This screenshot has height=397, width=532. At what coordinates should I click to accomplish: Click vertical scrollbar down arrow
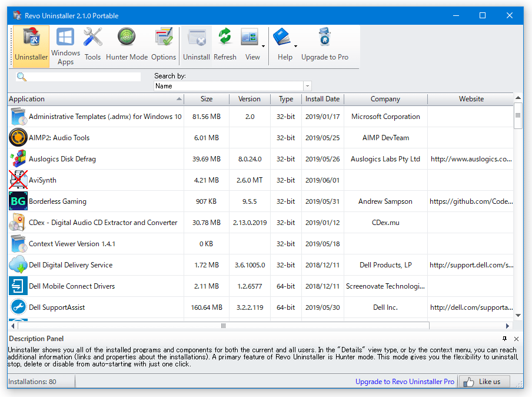click(x=518, y=316)
